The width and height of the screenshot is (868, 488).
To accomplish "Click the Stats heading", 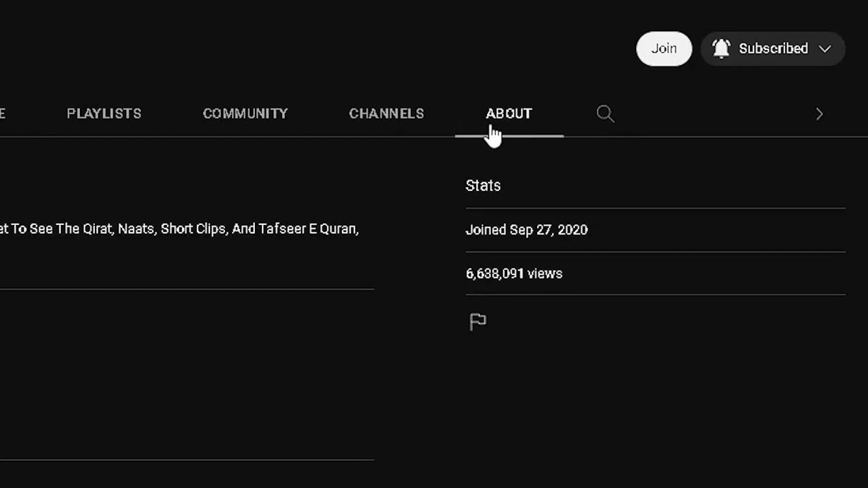I will (x=483, y=186).
